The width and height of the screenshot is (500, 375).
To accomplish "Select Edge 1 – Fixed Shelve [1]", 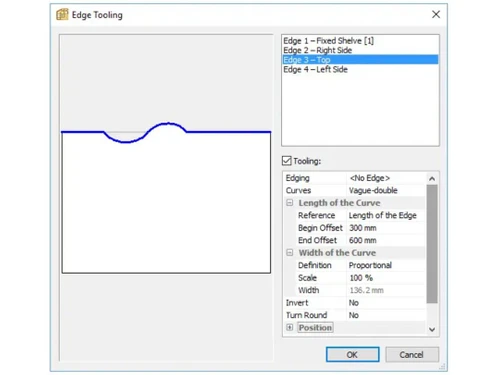I will [x=360, y=41].
